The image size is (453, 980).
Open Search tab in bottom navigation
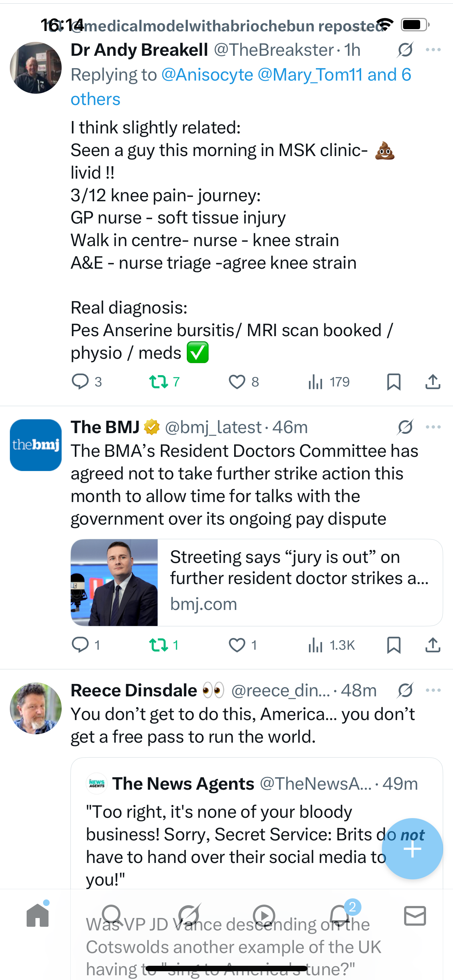tap(112, 915)
